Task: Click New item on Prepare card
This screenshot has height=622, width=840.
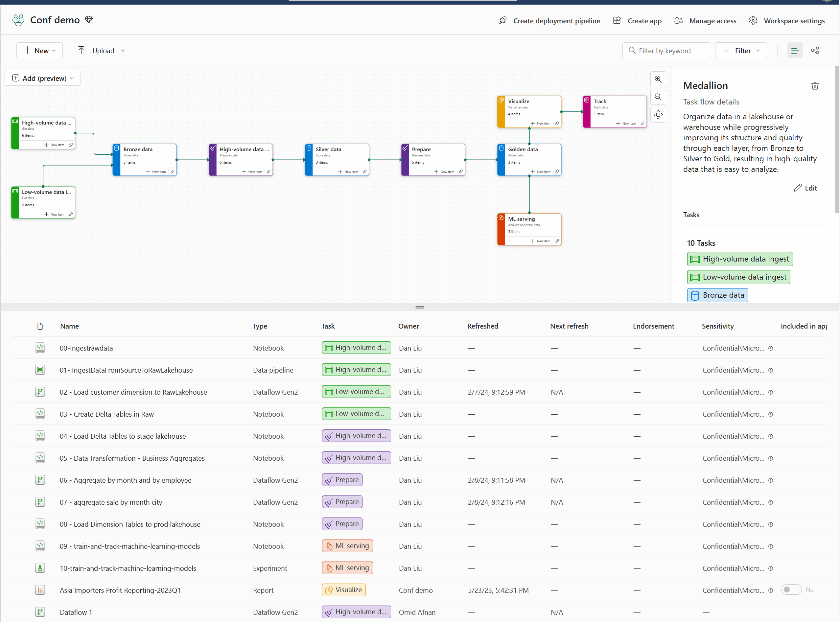Action: [444, 172]
